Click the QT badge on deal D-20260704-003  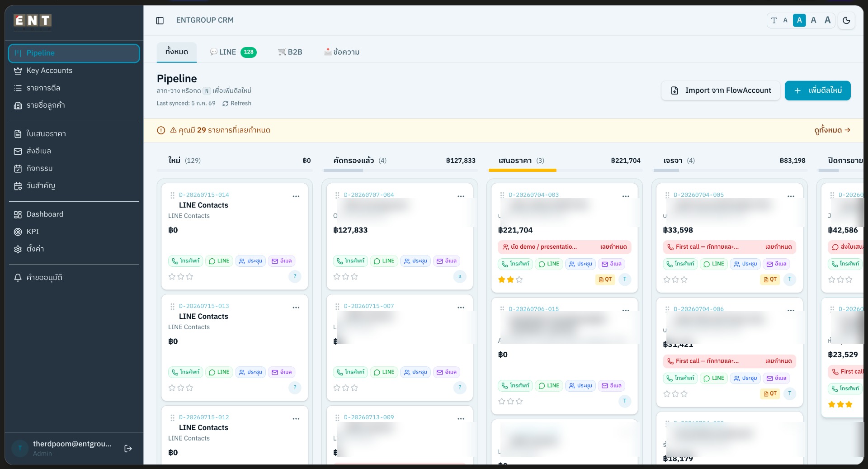click(605, 280)
